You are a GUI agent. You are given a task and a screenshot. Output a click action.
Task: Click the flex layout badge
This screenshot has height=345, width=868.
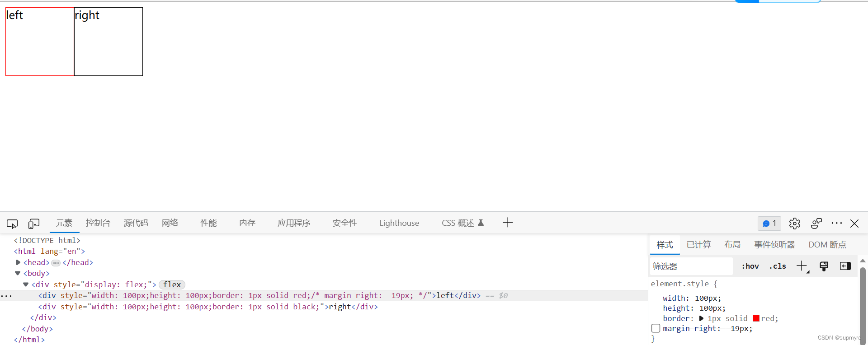pos(172,284)
